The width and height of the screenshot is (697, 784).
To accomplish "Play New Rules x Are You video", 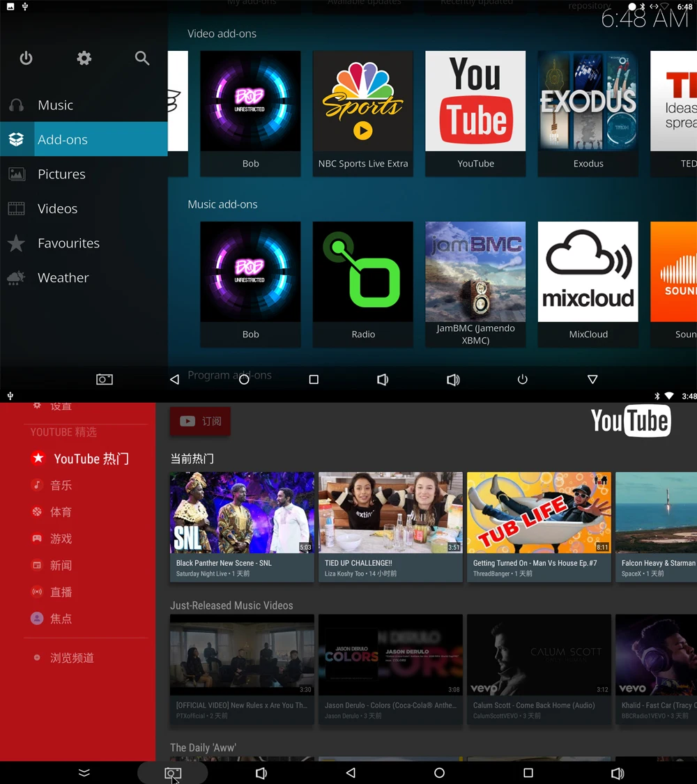I will pyautogui.click(x=242, y=669).
